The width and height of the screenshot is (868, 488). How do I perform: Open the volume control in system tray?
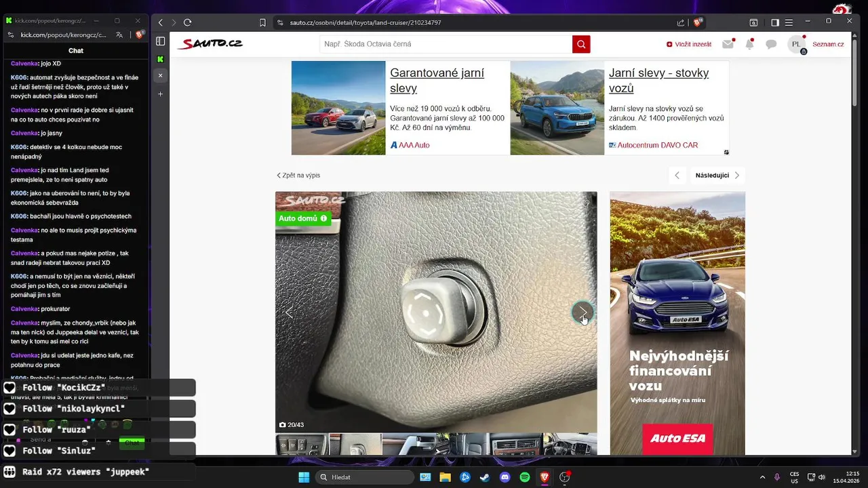coord(821,477)
